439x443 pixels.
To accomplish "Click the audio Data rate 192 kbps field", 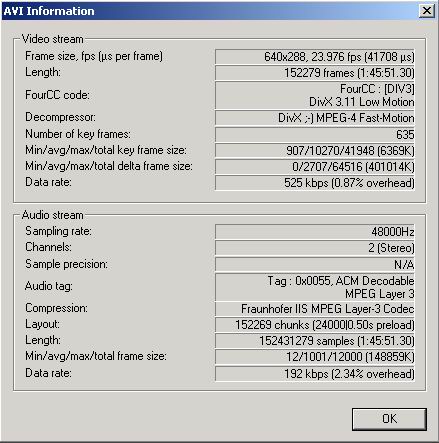I will pos(315,374).
